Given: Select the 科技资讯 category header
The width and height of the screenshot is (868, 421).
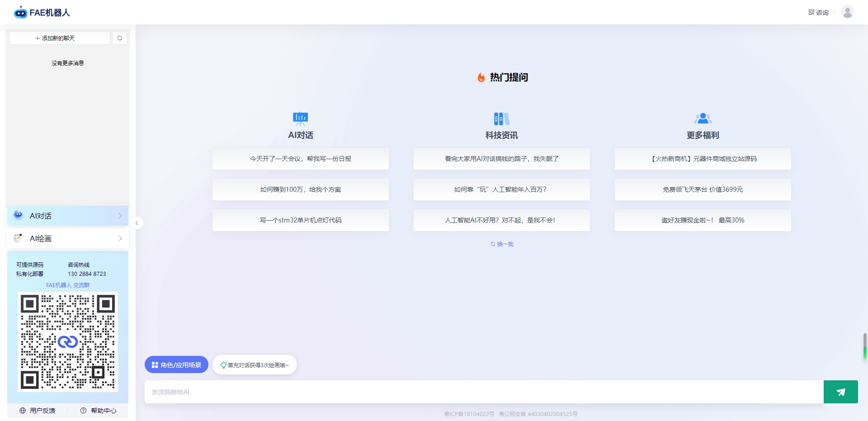Looking at the screenshot, I should coord(501,135).
